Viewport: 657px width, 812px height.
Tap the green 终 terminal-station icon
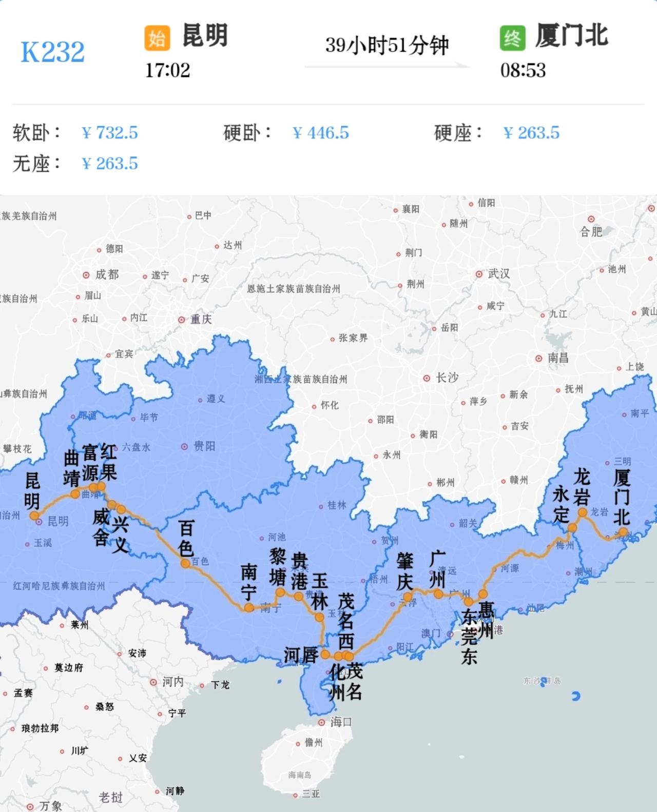512,38
